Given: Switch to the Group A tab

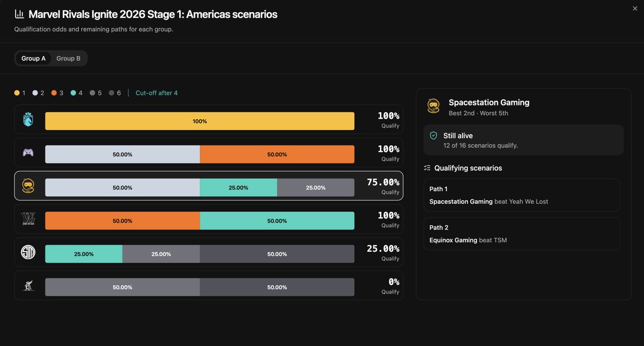Looking at the screenshot, I should tap(33, 58).
